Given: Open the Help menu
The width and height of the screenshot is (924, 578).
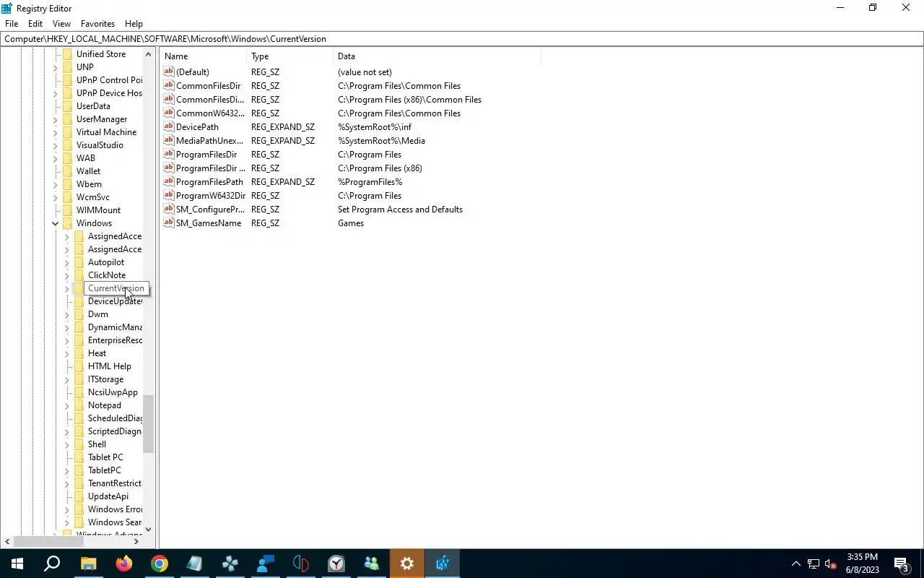Looking at the screenshot, I should click(x=134, y=24).
